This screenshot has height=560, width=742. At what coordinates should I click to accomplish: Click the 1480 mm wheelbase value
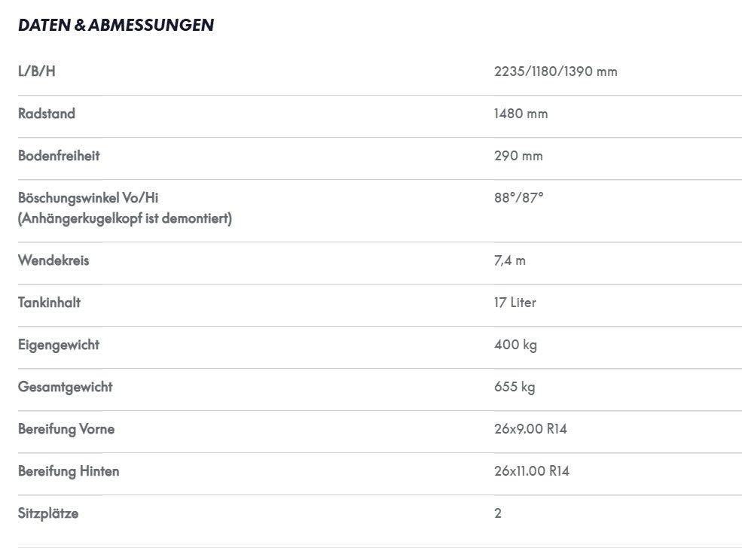[x=521, y=113]
